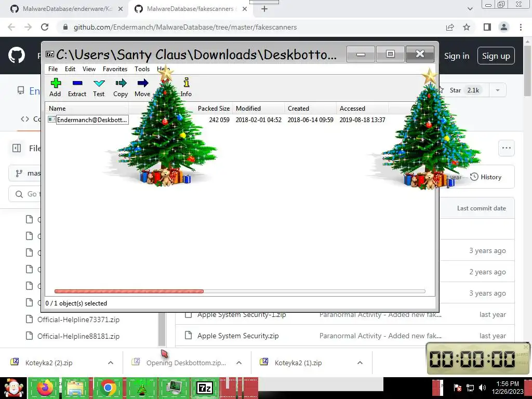Open Firefox from the taskbar

(45, 388)
